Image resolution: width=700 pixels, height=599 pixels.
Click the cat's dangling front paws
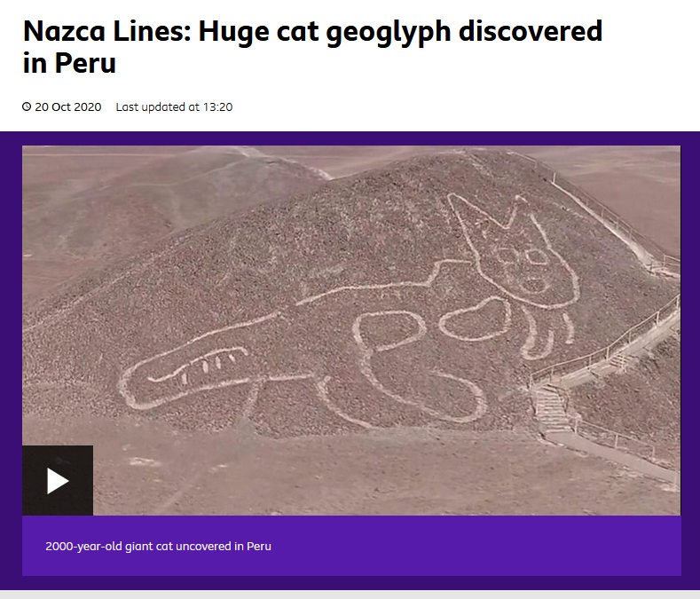tap(547, 335)
